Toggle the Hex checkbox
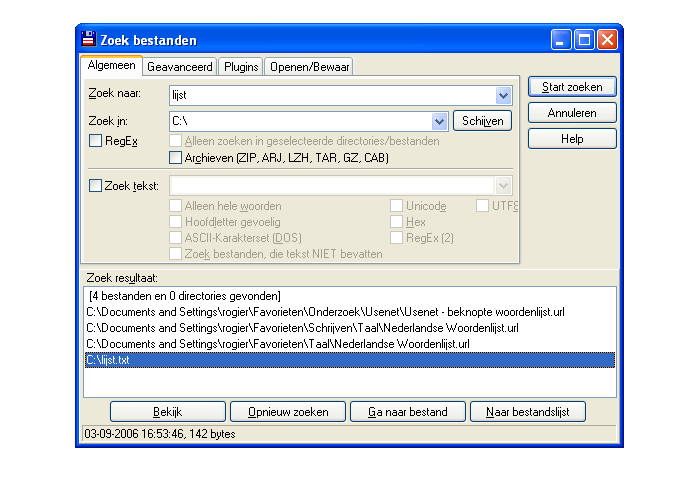The image size is (700, 478). tap(396, 222)
